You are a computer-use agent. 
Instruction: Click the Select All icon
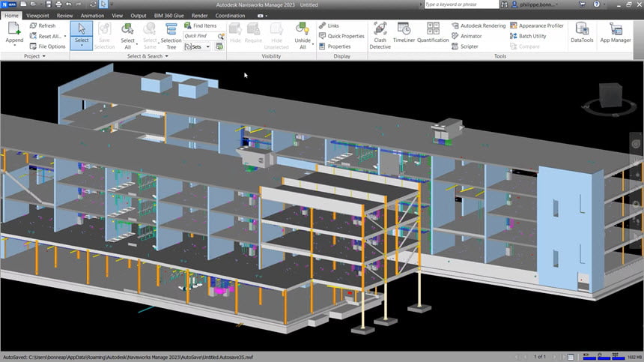tap(127, 29)
